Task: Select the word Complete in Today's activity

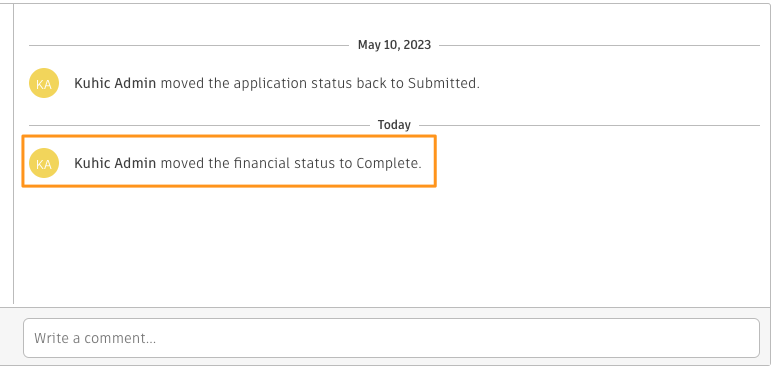Action: click(388, 163)
